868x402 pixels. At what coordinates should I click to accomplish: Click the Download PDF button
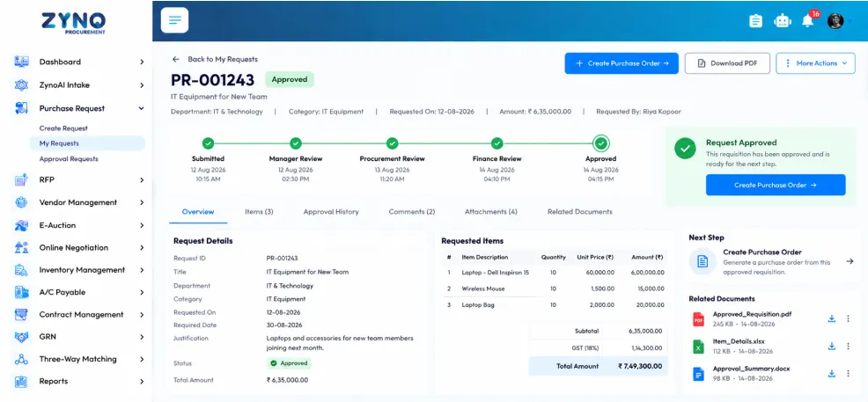pos(727,63)
